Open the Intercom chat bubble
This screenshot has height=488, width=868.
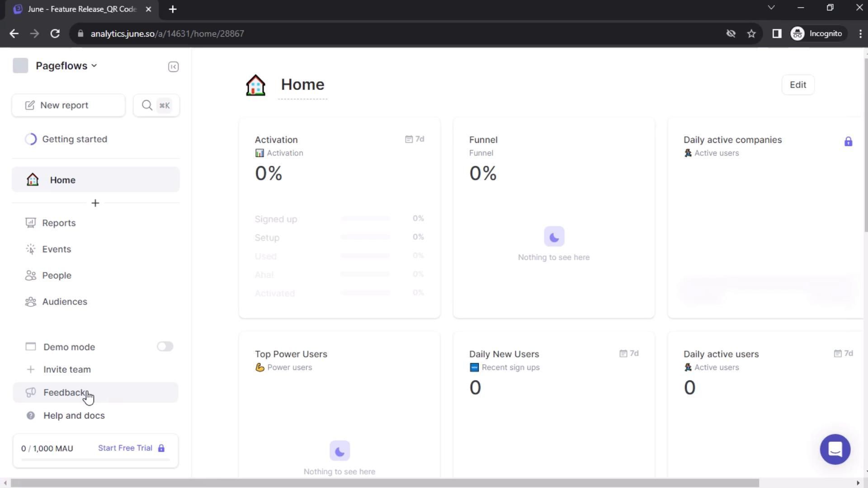[x=835, y=449]
